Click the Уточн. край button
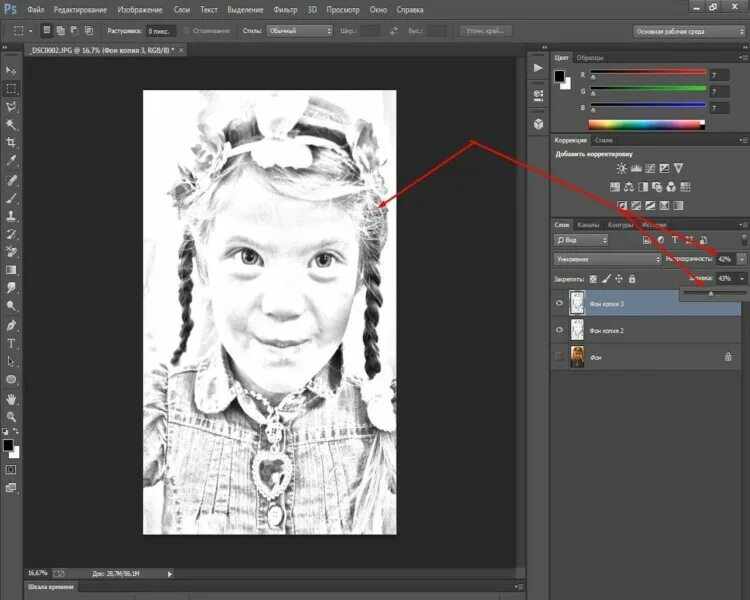 click(485, 31)
